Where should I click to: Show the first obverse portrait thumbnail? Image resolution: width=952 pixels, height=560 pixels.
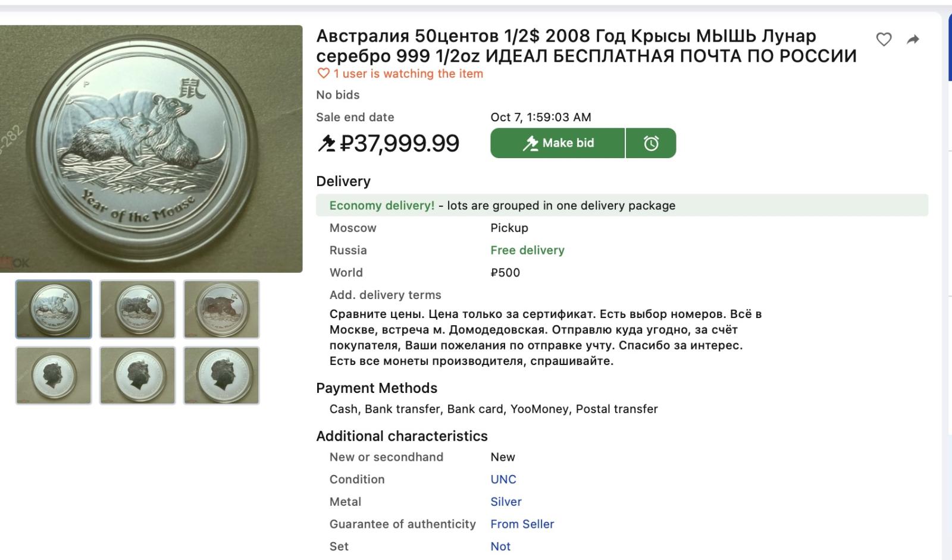[x=54, y=376]
